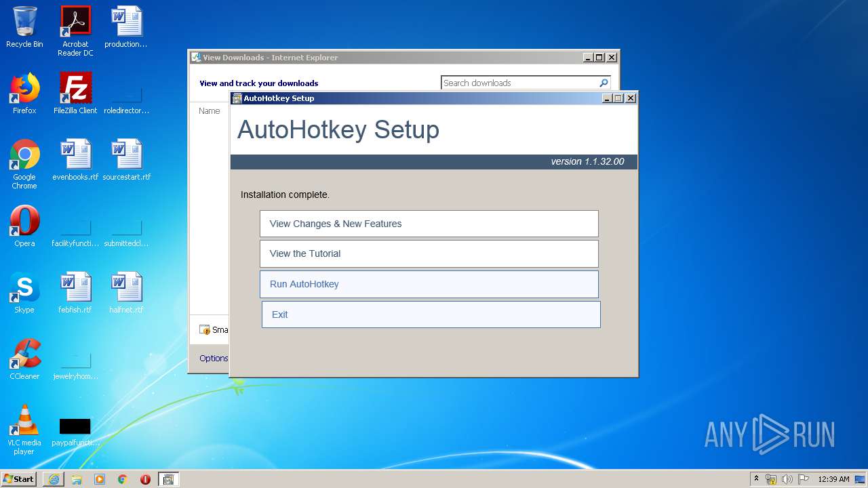Select febfish.rtf desktop file
Screen dimensions: 868x488
click(75, 293)
